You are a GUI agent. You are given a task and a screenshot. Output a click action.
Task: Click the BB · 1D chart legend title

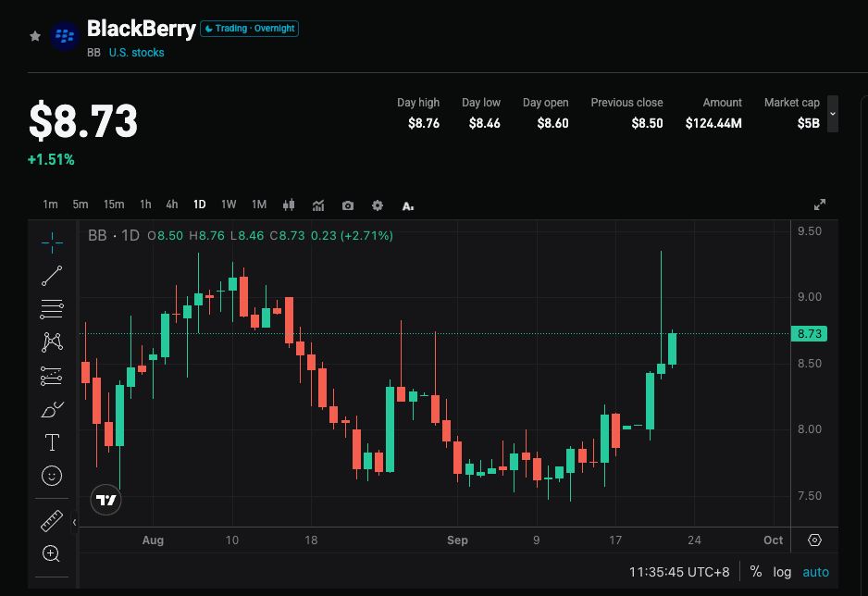(x=114, y=236)
